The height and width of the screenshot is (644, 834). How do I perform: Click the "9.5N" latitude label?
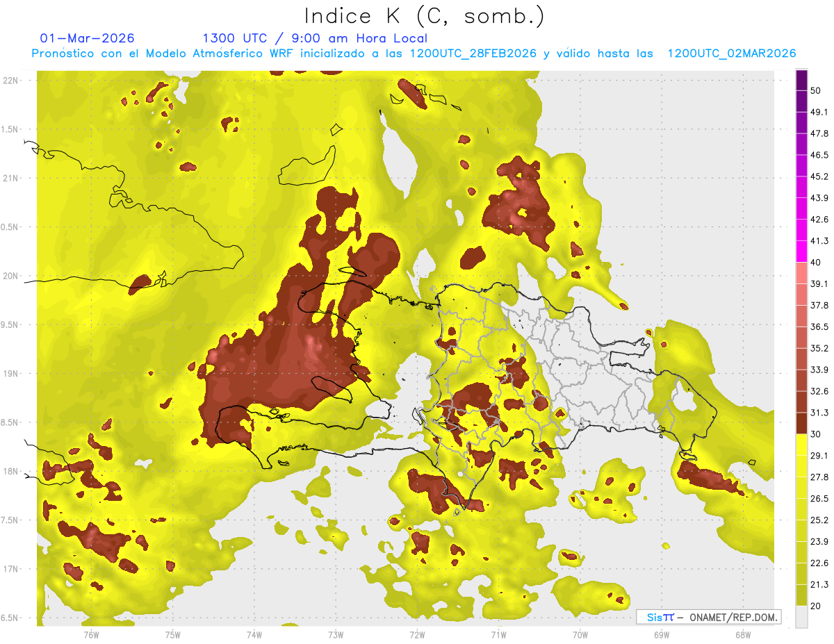[10, 325]
